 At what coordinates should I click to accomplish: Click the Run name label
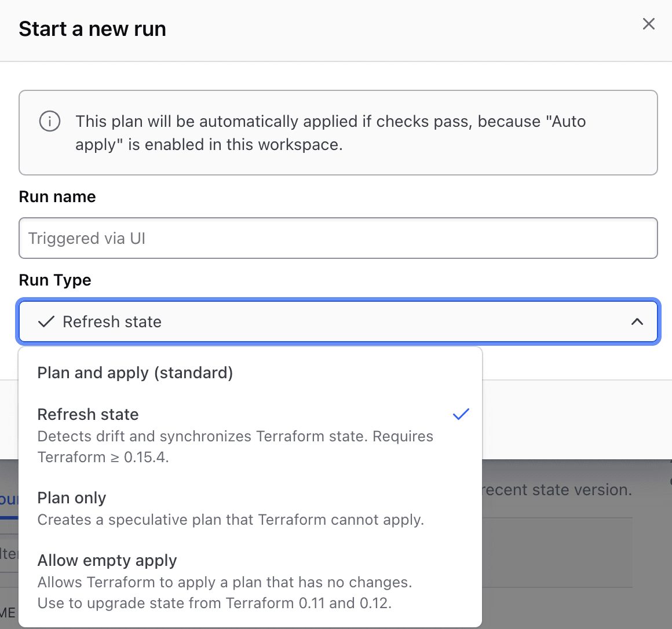pos(57,197)
